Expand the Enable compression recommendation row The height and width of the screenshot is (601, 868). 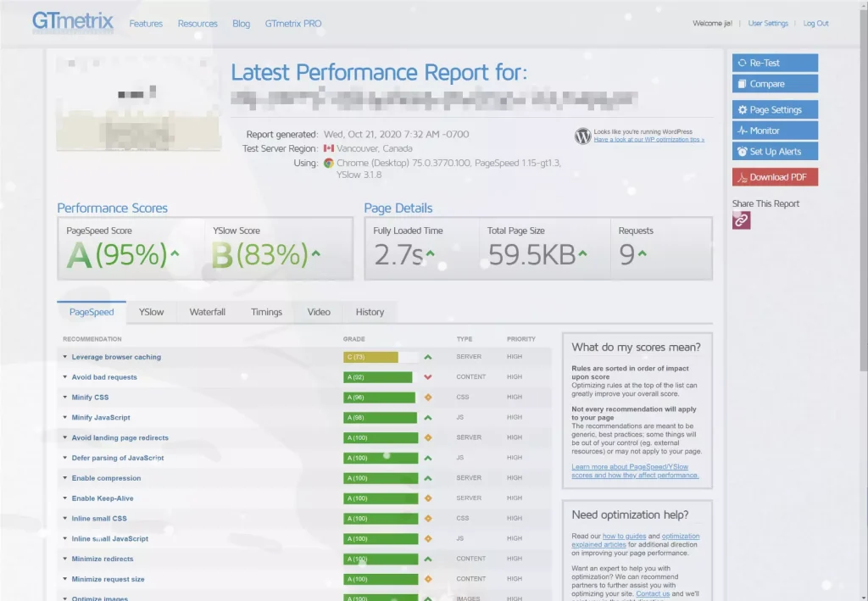[106, 478]
